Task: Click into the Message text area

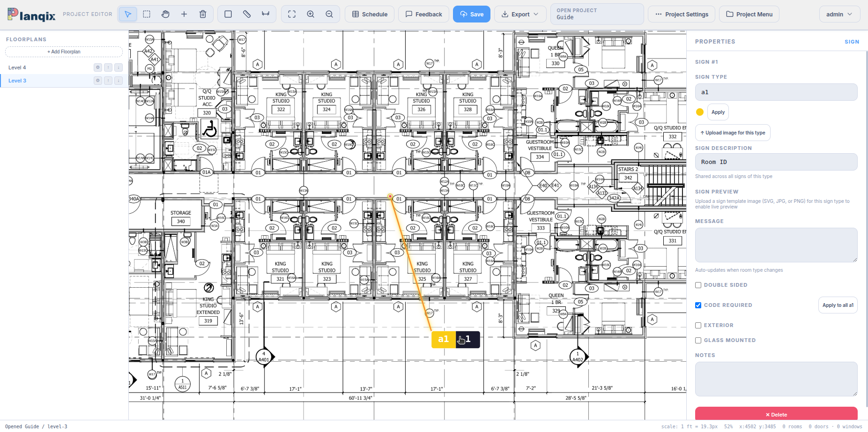Action: [x=776, y=245]
